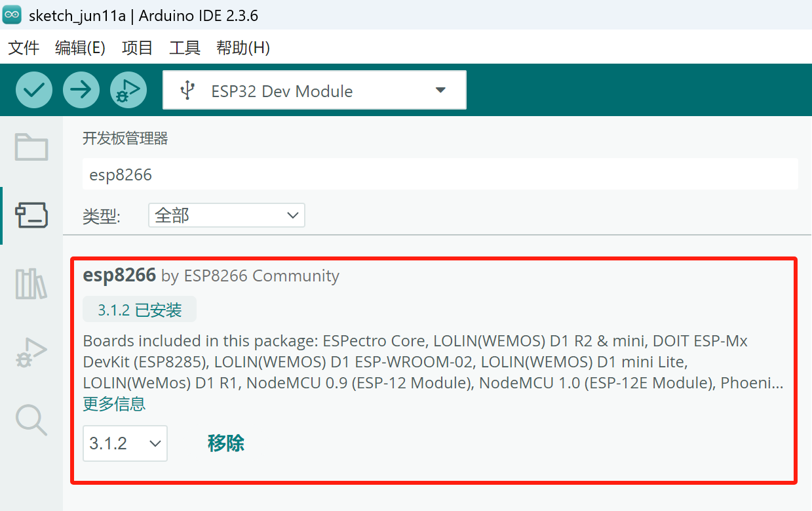Click the 开发板管理器 panel heading
Viewport: 812px width, 511px height.
(x=125, y=138)
